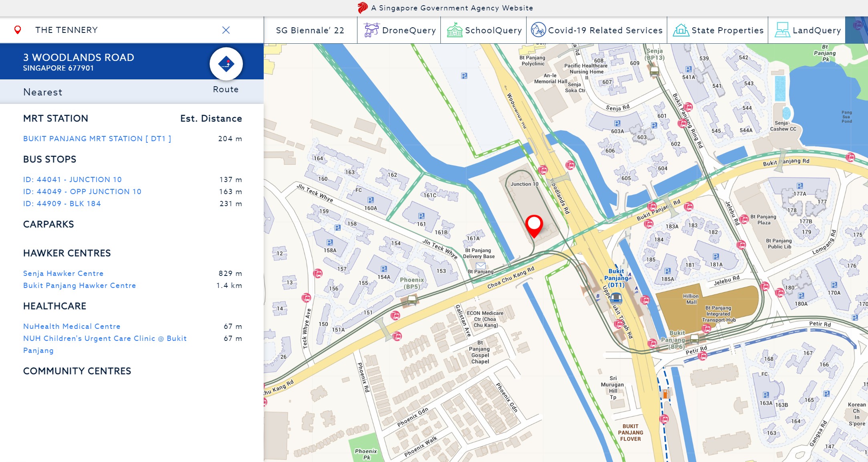Screen dimensions: 868x462
Task: Click the Covid-19 services icon
Action: click(538, 30)
